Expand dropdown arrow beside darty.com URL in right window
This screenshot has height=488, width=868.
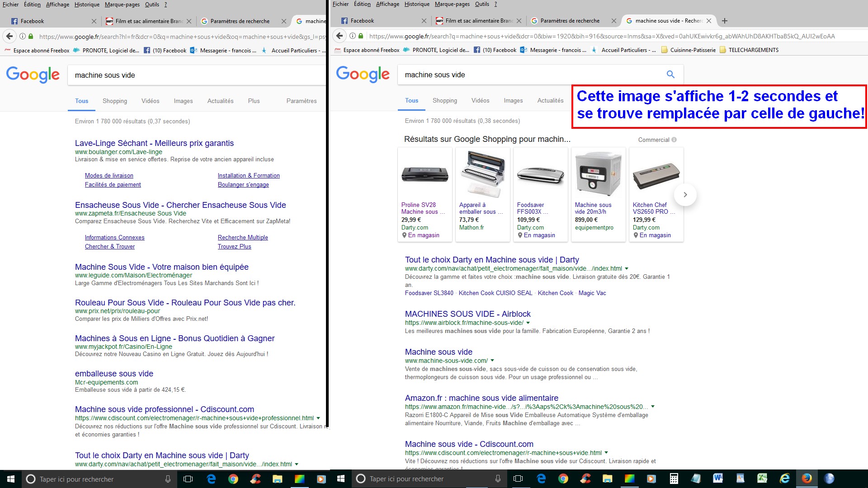(627, 269)
